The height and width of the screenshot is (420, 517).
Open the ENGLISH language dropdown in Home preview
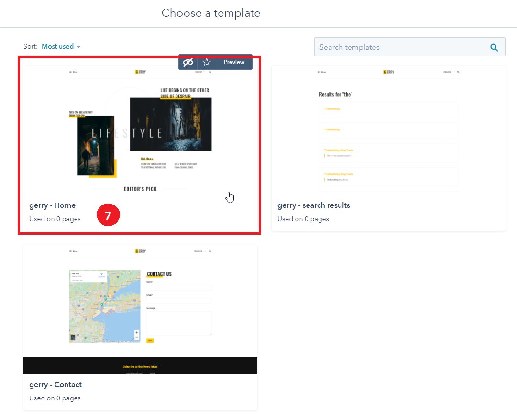(x=199, y=72)
